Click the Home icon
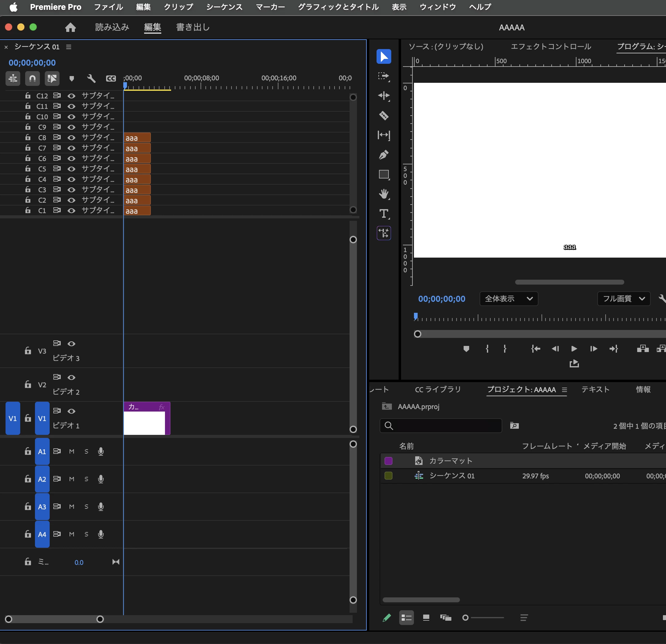The height and width of the screenshot is (644, 666). coord(70,27)
